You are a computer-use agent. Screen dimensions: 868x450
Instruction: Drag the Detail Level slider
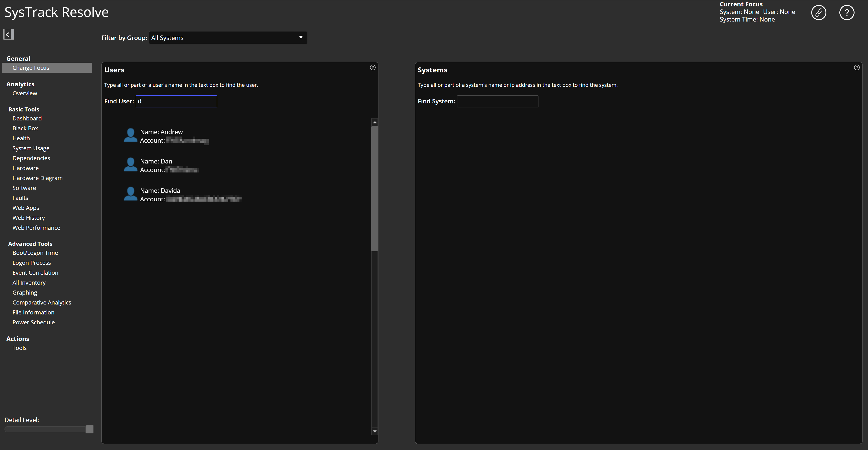(x=89, y=429)
